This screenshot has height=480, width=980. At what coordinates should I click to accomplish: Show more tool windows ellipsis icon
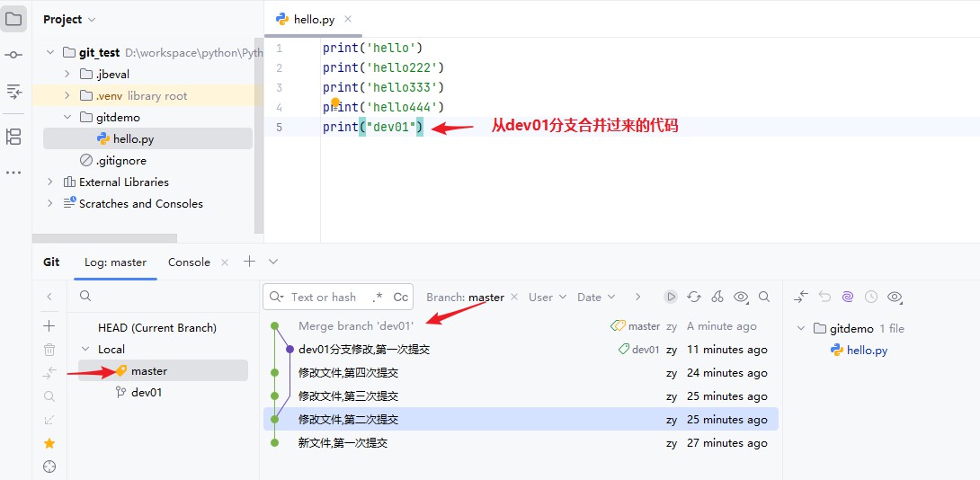click(x=13, y=172)
